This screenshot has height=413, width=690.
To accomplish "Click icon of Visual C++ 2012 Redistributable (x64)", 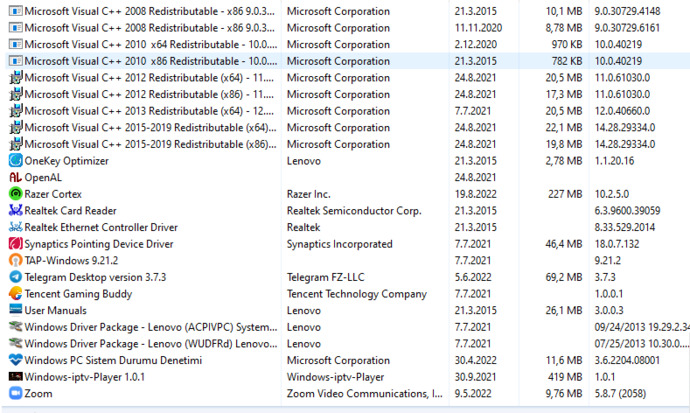I will pos(15,78).
